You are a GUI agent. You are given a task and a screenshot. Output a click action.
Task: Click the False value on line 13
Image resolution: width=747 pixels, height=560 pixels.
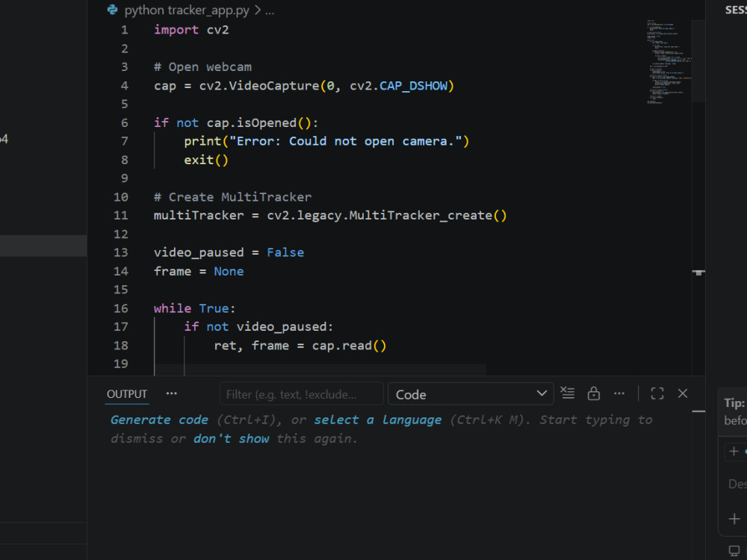point(285,252)
